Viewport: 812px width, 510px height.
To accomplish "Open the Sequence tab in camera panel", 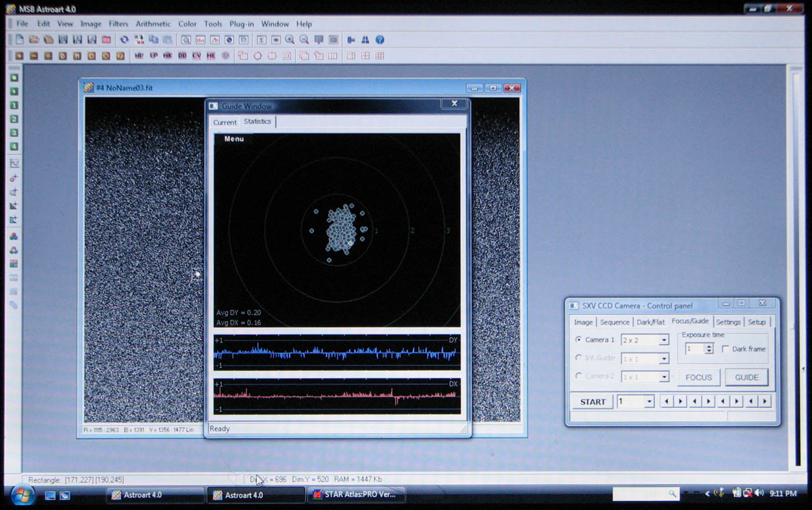I will click(614, 322).
